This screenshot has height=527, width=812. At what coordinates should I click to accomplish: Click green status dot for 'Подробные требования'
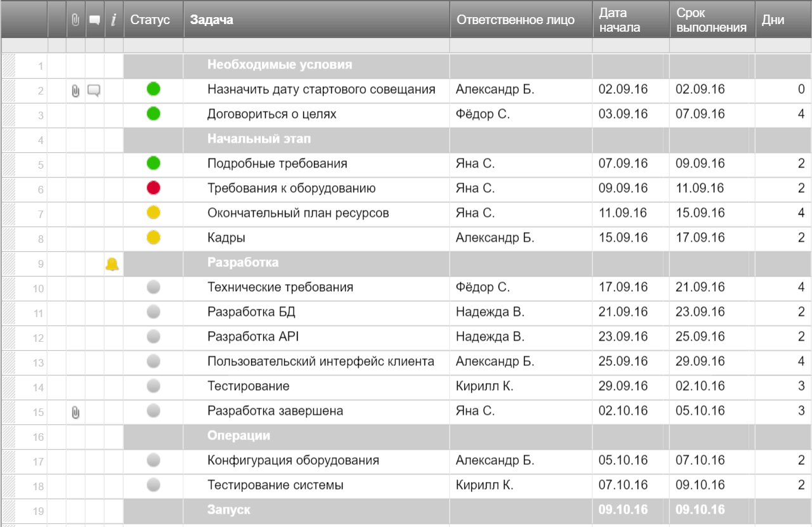point(154,163)
